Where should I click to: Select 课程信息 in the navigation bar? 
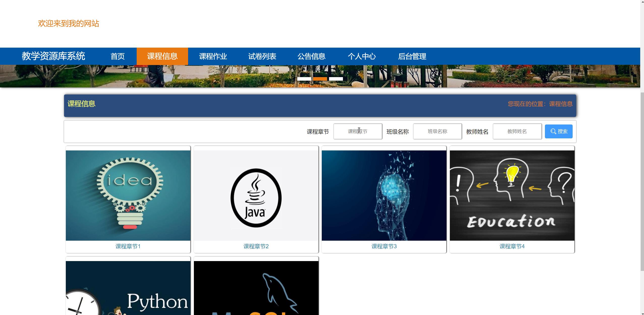point(162,56)
